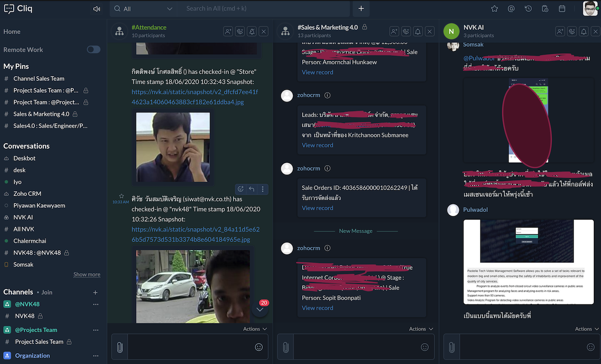Add participant in #Attendance chat
601x364 pixels.
[228, 31]
